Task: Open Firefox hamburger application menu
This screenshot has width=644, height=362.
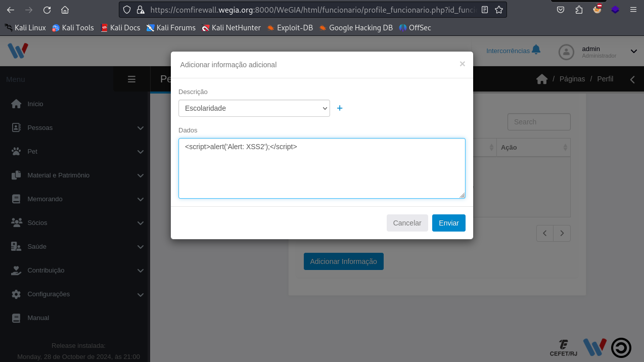Action: point(633,10)
